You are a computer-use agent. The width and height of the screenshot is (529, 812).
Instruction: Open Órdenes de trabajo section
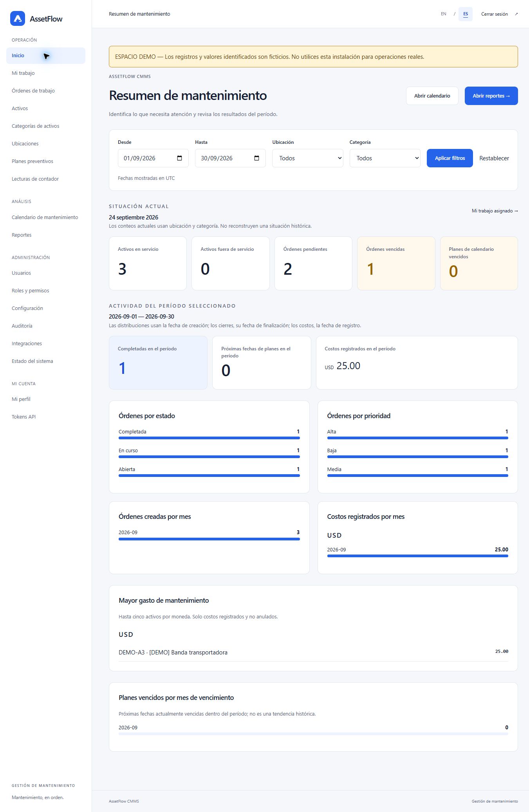click(46, 91)
